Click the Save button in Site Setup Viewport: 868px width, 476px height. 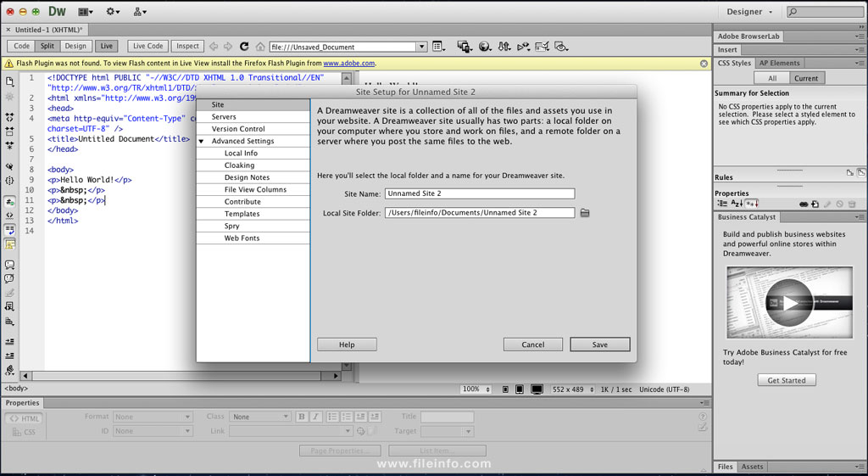pos(599,344)
